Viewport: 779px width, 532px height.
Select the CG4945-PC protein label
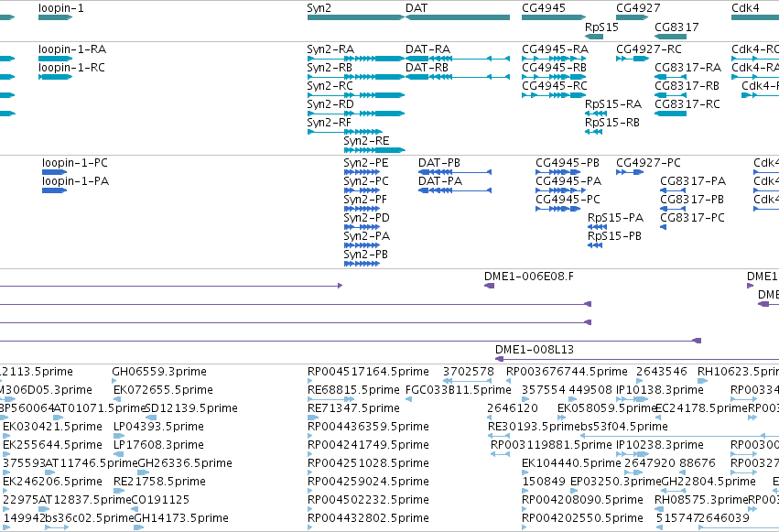point(568,200)
